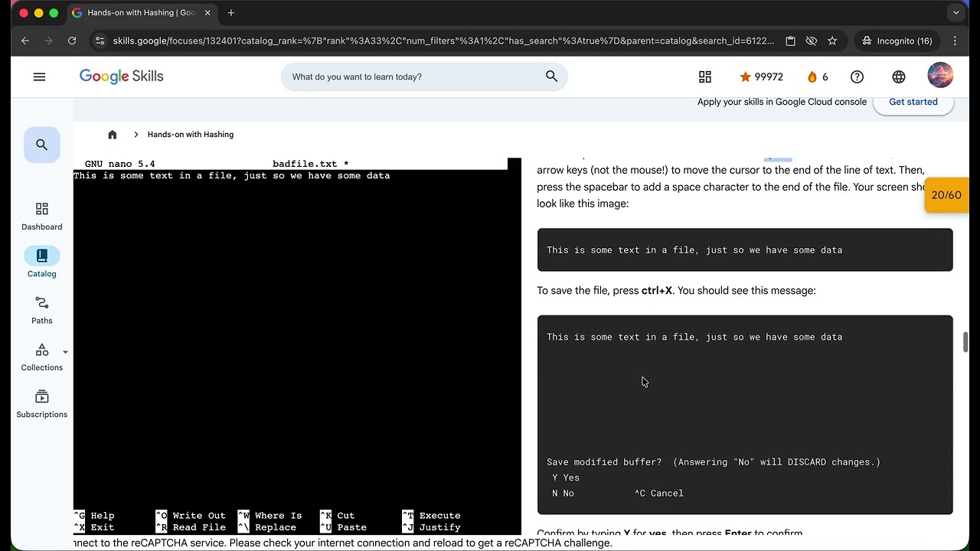
Task: Click badfile.txt title in nano header
Action: pyautogui.click(x=311, y=164)
